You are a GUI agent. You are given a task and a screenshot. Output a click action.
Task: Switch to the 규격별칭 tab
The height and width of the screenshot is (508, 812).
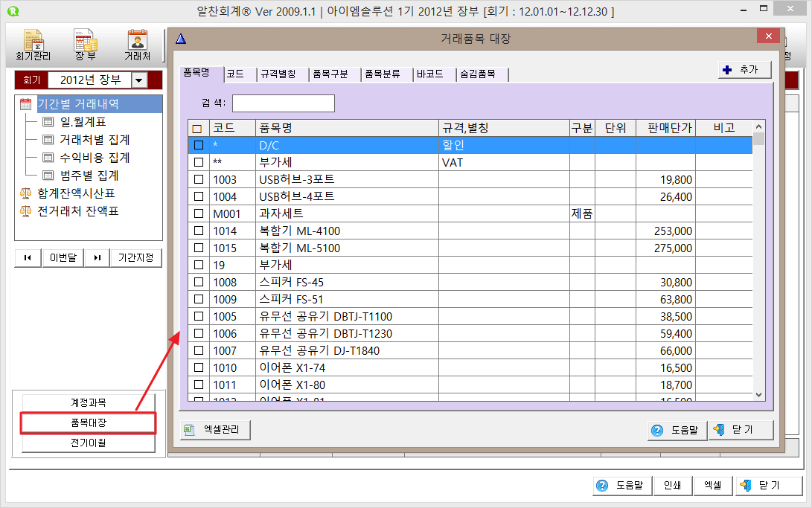tap(283, 74)
